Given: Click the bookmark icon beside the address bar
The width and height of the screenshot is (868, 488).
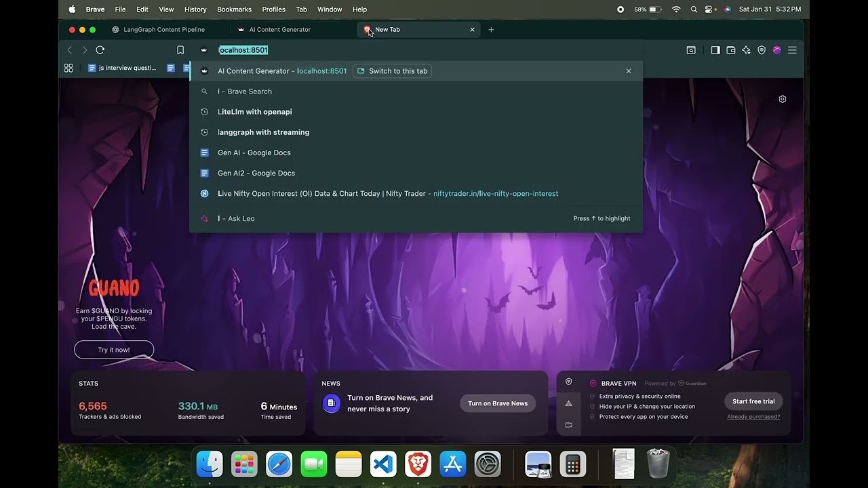Looking at the screenshot, I should pos(180,50).
